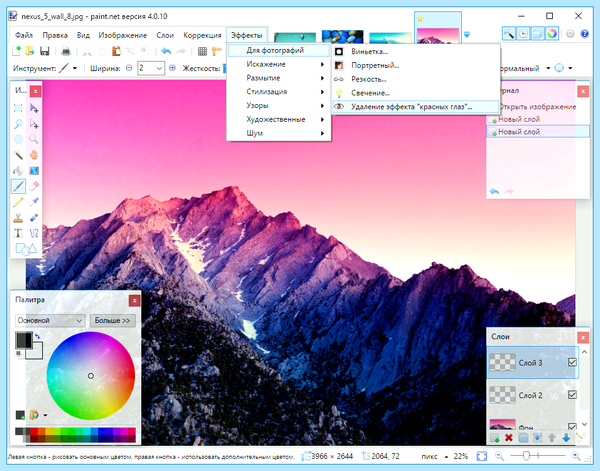This screenshot has width=600, height=471.
Task: Click the New file toolbar icon
Action: tap(16, 51)
